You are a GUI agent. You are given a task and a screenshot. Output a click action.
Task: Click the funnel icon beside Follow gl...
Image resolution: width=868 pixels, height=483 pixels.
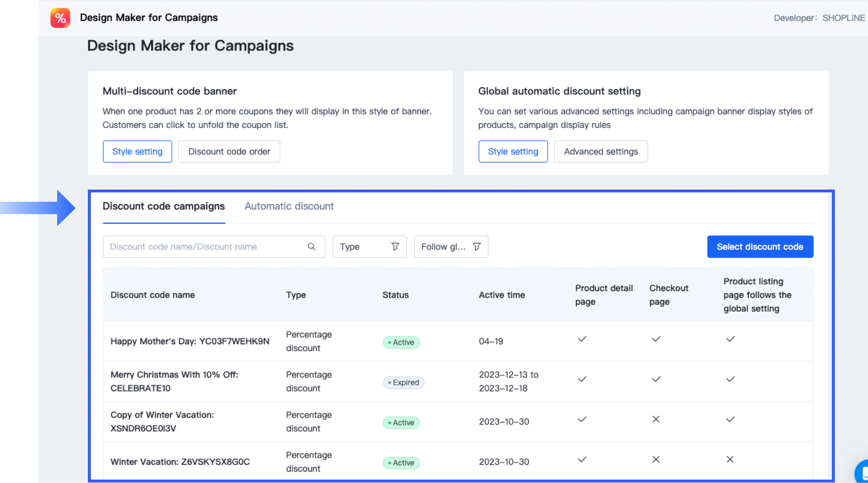pyautogui.click(x=477, y=247)
